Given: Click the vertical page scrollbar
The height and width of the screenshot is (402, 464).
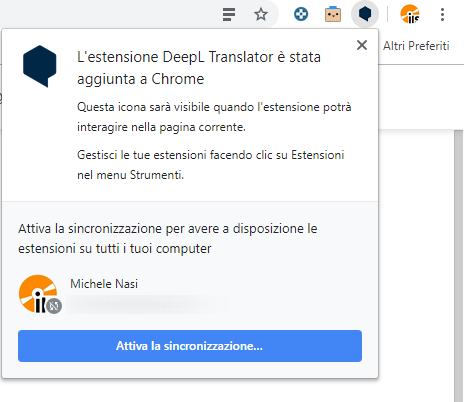Looking at the screenshot, I should [459, 266].
